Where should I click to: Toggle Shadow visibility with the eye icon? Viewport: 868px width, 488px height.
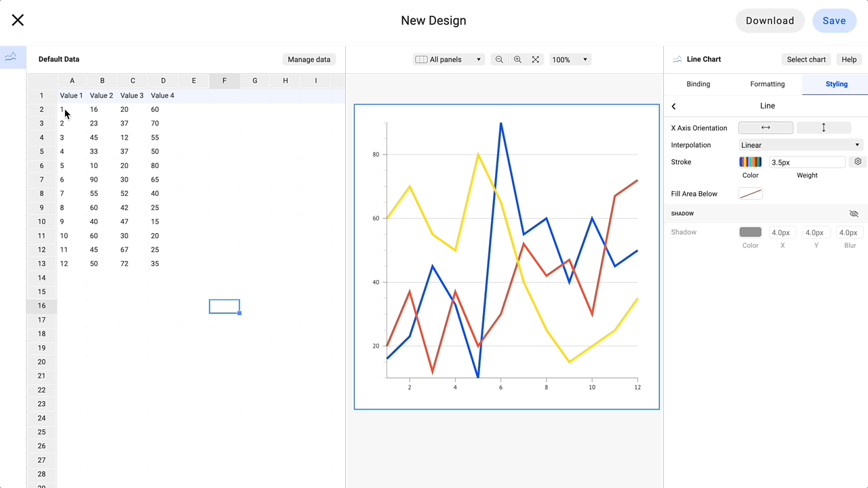click(x=854, y=213)
